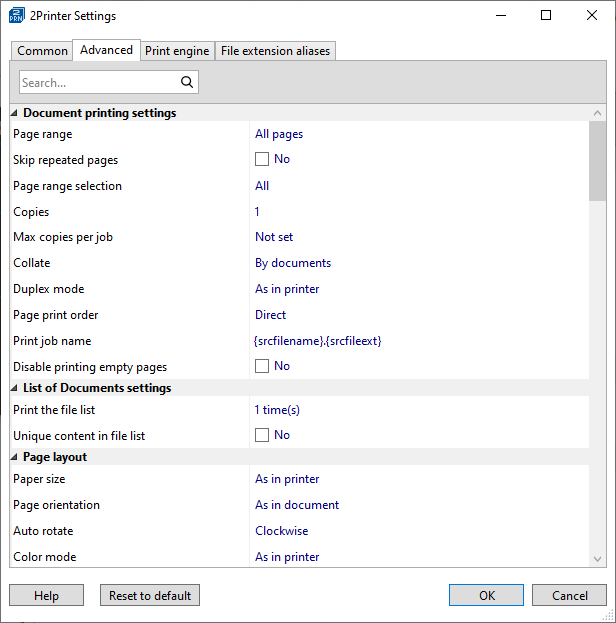Click the search magnifier icon

[186, 83]
